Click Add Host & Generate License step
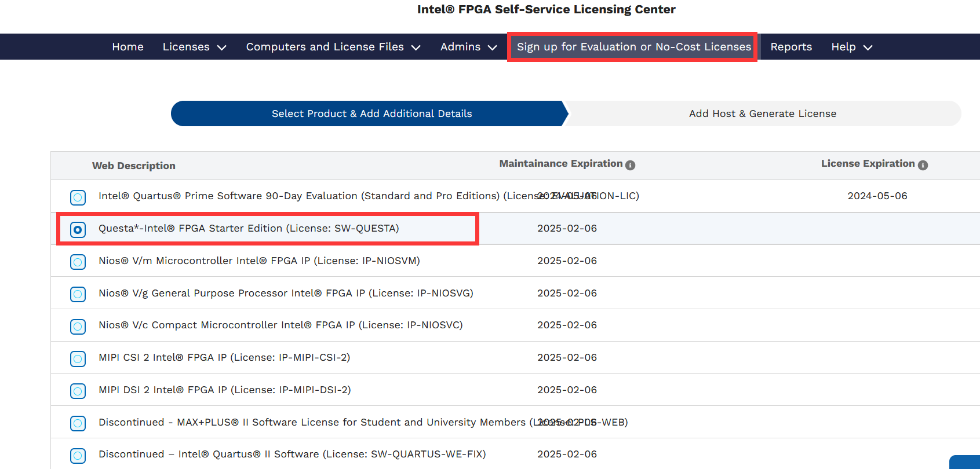The width and height of the screenshot is (980, 469). pyautogui.click(x=763, y=113)
